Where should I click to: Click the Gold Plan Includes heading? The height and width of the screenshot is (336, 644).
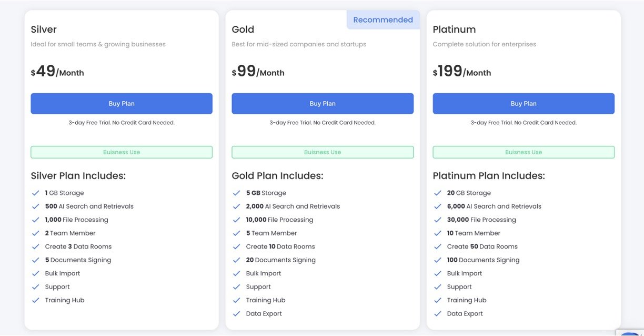click(x=277, y=176)
